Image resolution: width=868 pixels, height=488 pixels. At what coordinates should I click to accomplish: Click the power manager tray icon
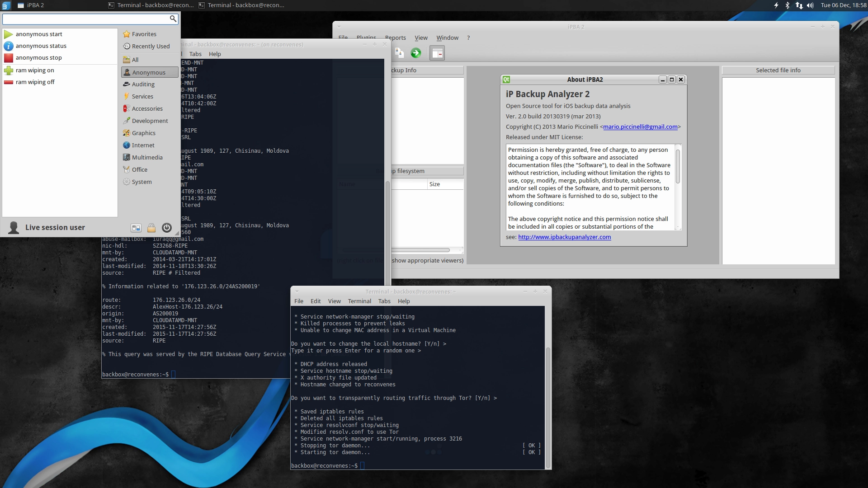[x=776, y=5]
